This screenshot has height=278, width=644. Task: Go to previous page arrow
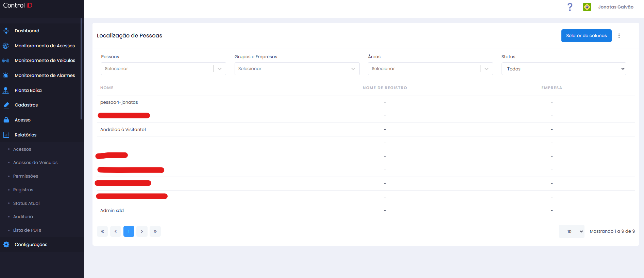[116, 231]
